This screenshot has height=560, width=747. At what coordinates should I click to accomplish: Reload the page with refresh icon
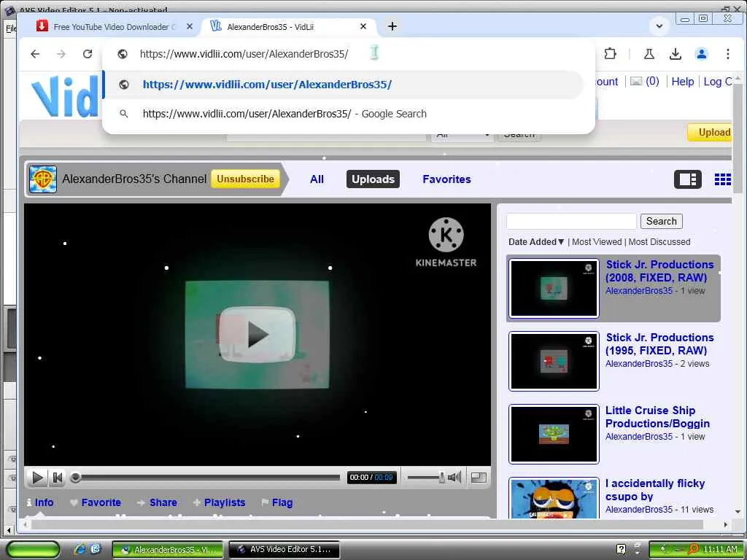(88, 54)
